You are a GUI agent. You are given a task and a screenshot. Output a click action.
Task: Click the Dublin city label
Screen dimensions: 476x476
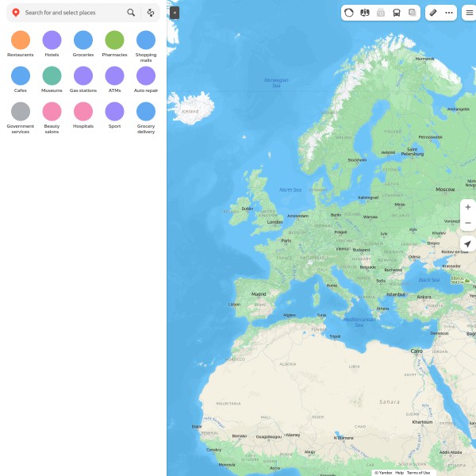click(247, 209)
